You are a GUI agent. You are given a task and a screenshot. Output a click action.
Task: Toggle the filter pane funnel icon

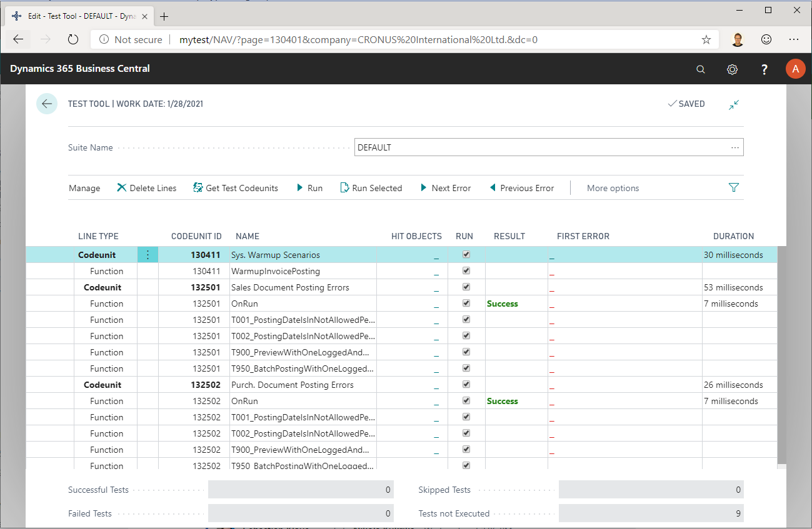(734, 187)
